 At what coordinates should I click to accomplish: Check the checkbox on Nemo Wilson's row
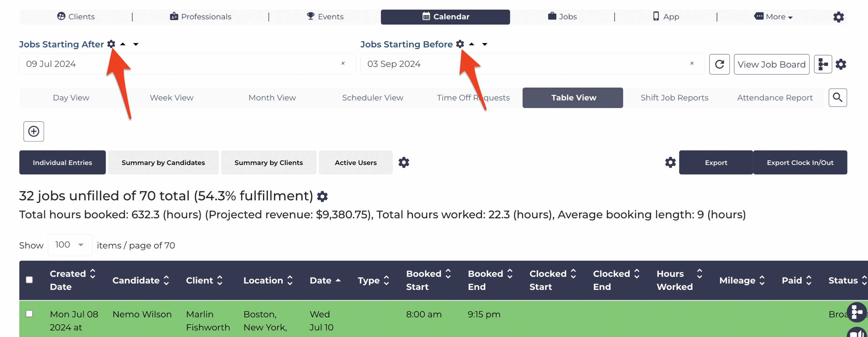coord(29,314)
